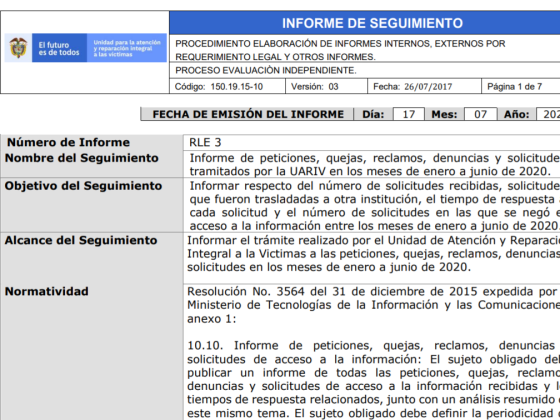The height and width of the screenshot is (420, 560).
Task: Click the 'Versión: 03' cell
Action: pyautogui.click(x=326, y=86)
